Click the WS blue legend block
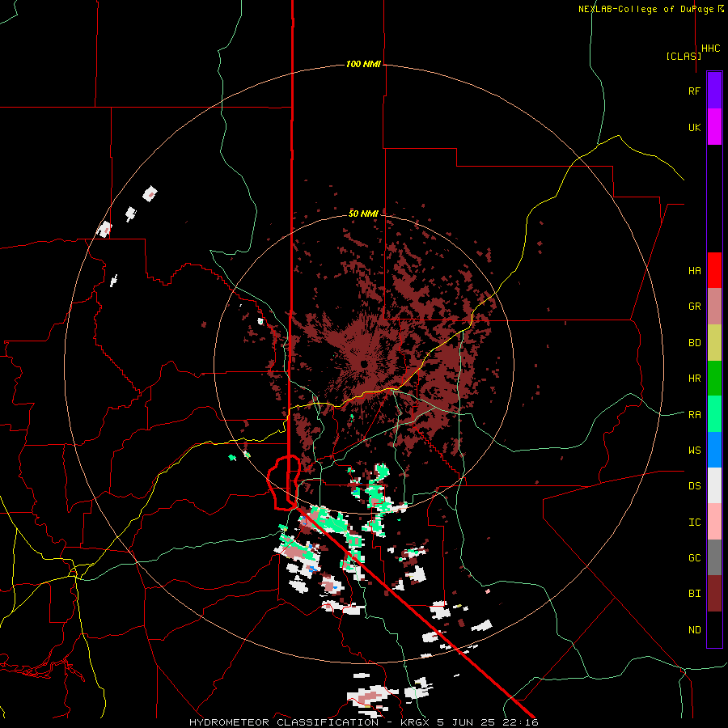 click(x=714, y=450)
